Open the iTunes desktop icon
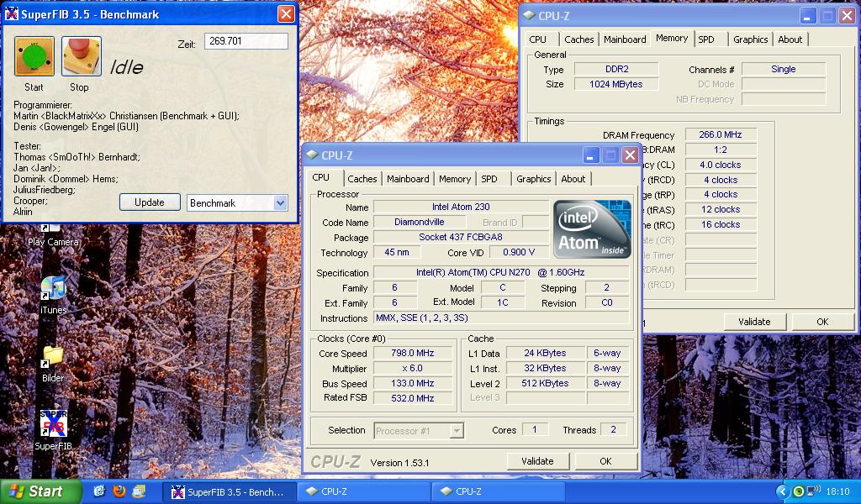The width and height of the screenshot is (861, 504). 53,295
